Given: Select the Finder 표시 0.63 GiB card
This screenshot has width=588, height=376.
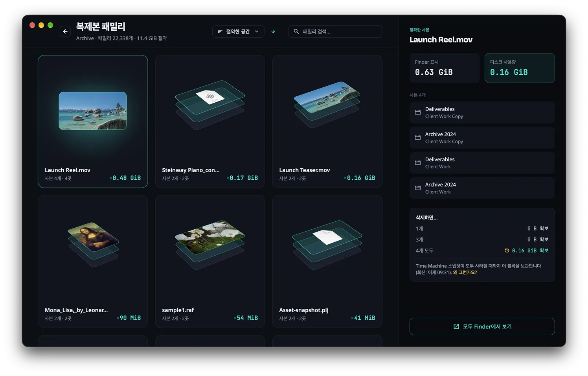Looking at the screenshot, I should (x=445, y=68).
